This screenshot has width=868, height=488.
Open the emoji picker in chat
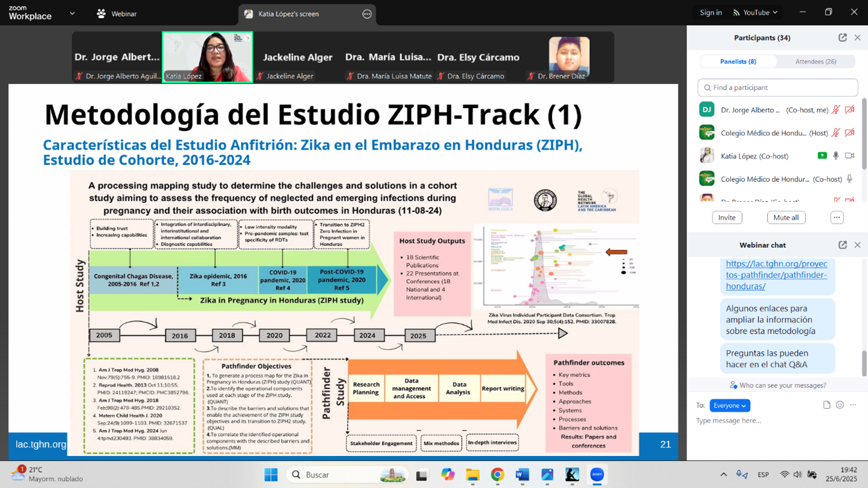click(840, 405)
